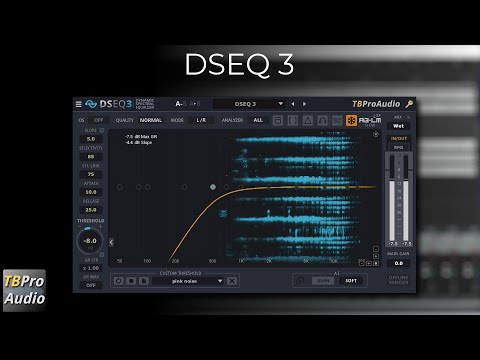This screenshot has width=480, height=360.
Task: Click the brackets icon in the toolbar
Action: 293,120
